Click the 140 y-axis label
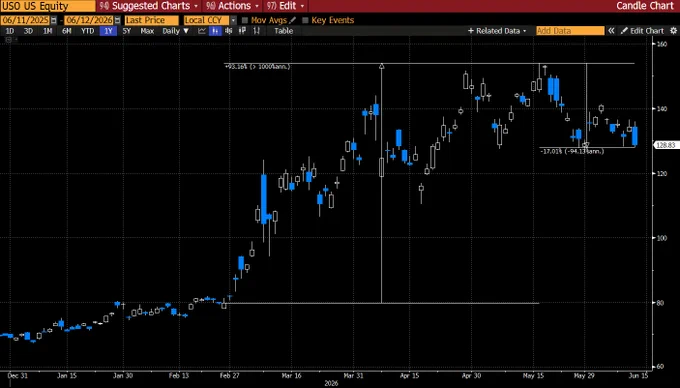 pos(662,109)
